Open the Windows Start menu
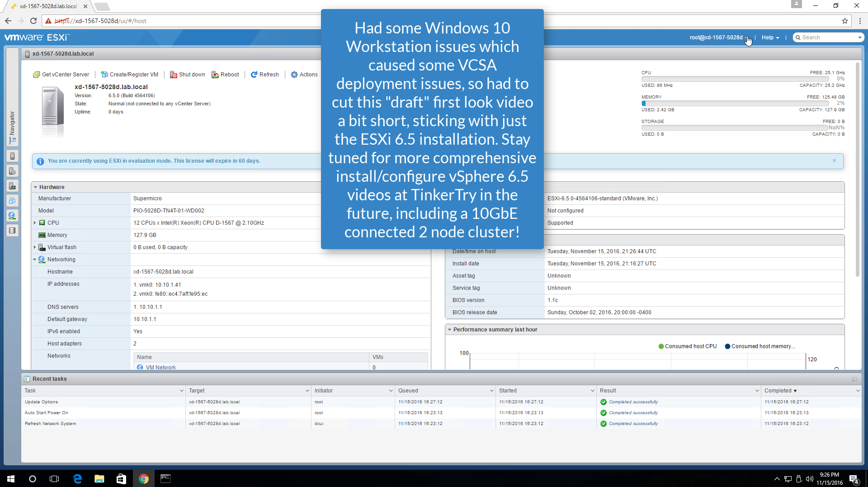 [x=11, y=479]
